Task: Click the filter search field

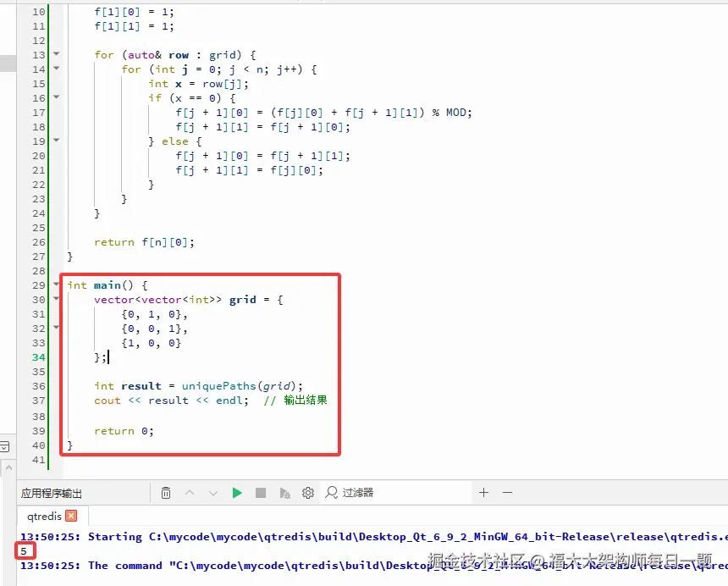Action: 394,493
